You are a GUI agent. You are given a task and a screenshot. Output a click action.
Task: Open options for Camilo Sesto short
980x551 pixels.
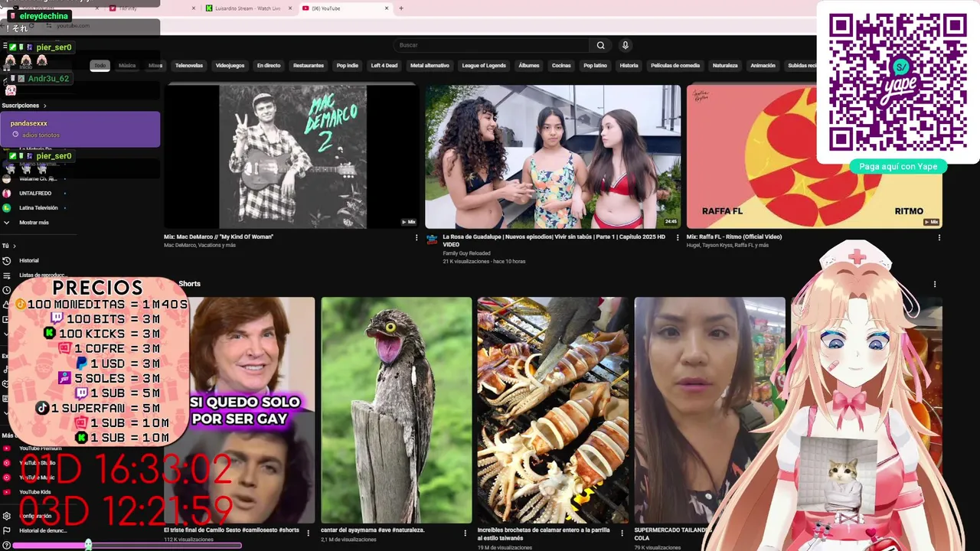[x=309, y=533]
